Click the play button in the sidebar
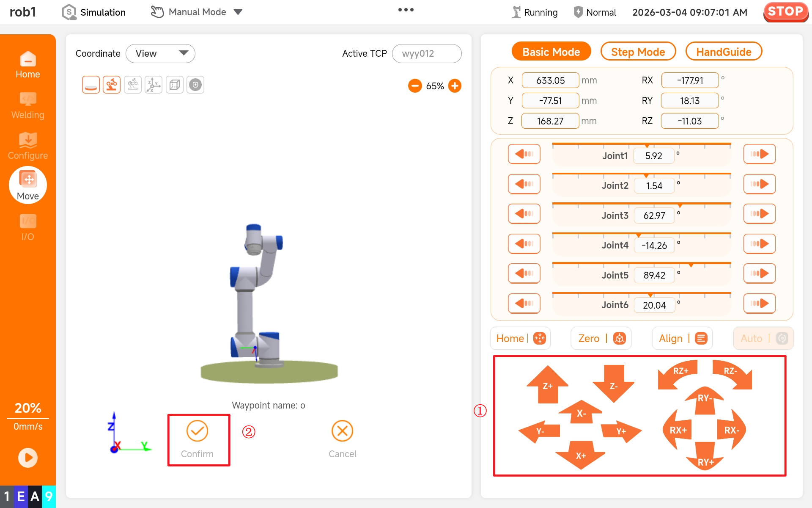The image size is (812, 508). (28, 458)
